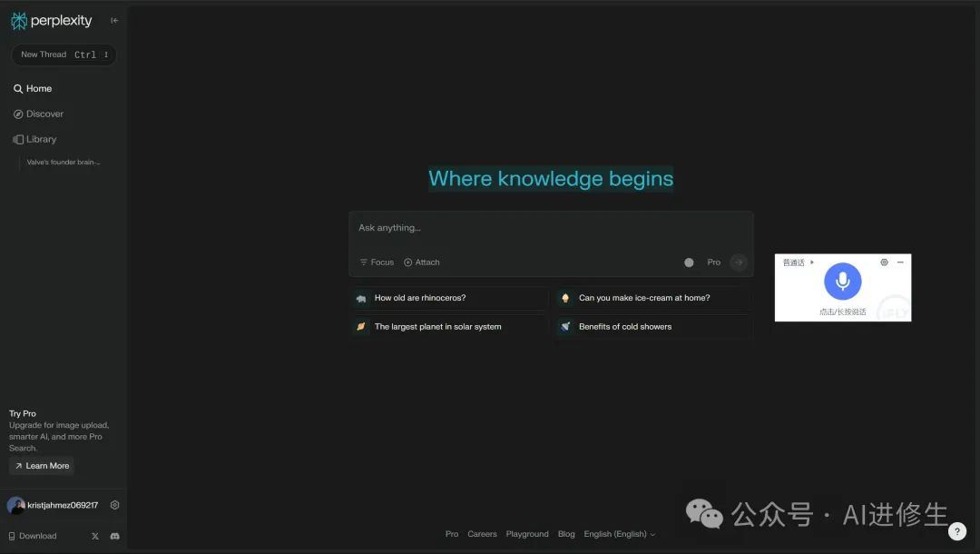Open voice widget settings gear

click(885, 262)
